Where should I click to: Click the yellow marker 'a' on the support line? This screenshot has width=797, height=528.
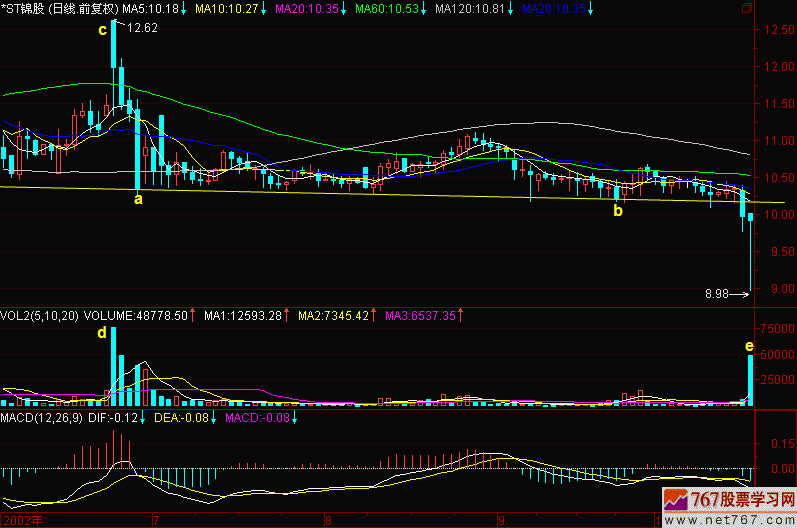(x=138, y=199)
